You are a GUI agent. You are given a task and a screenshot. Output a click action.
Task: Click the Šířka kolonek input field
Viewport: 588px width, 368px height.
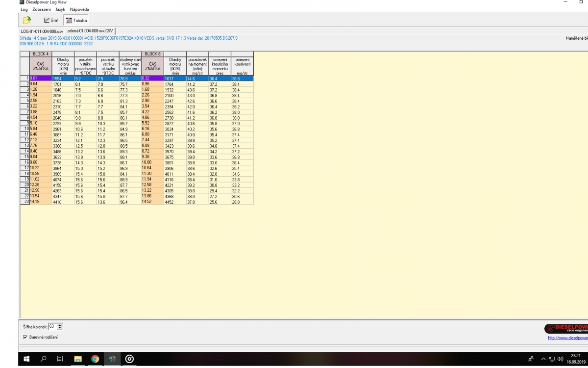pos(52,326)
